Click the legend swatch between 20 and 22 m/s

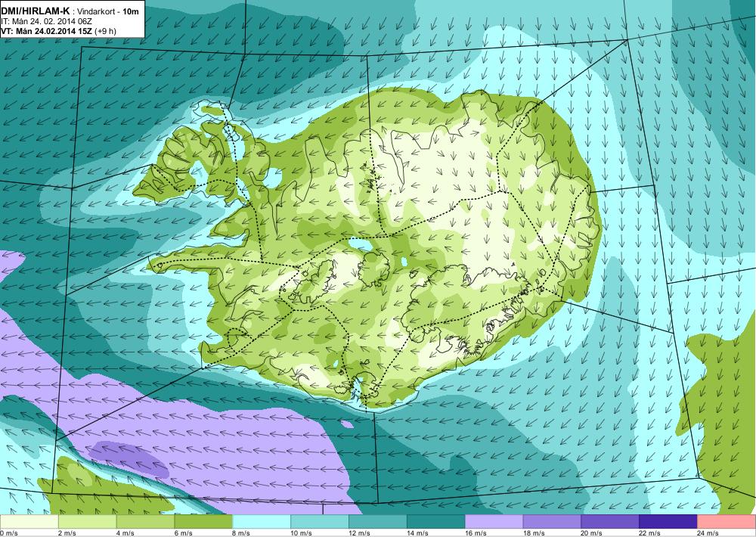pos(610,522)
